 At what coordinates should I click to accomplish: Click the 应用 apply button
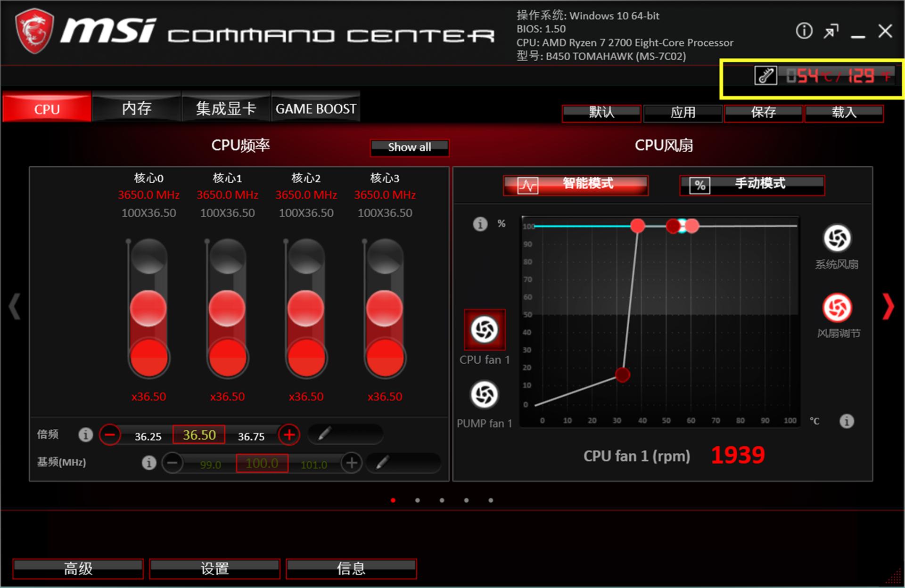683,113
